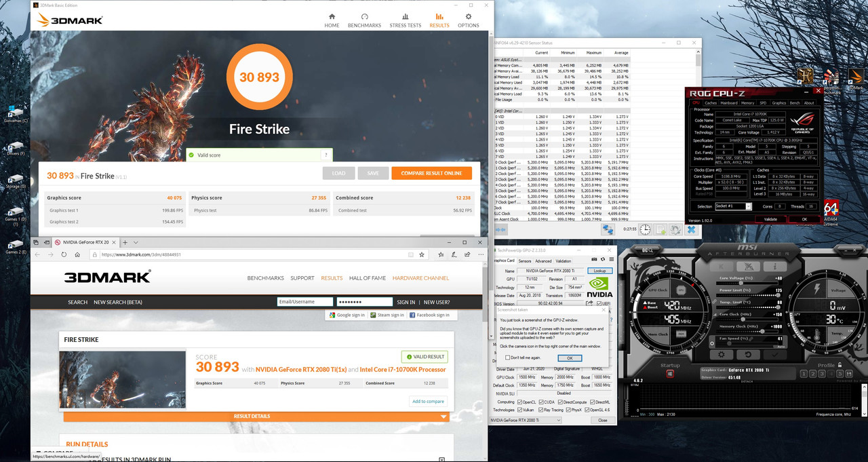The height and width of the screenshot is (462, 868).
Task: Switch to the Caches tab in CPU-Z
Action: [x=711, y=103]
